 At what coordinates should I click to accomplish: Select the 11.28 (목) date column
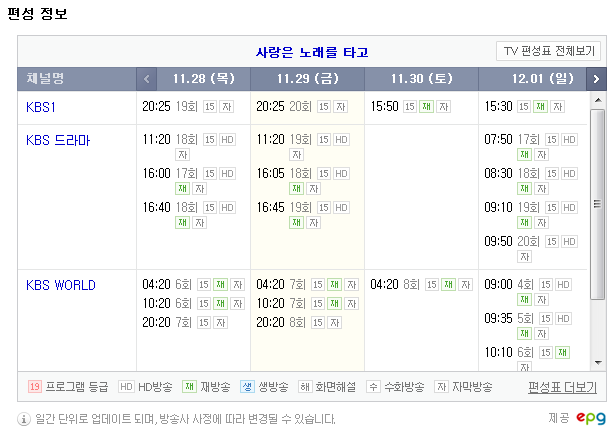click(x=204, y=79)
